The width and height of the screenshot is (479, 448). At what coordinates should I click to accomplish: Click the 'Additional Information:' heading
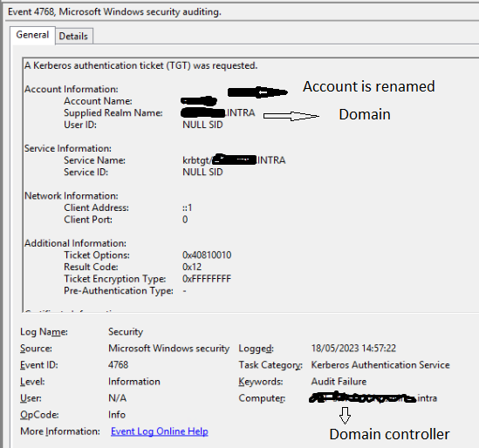[x=75, y=243]
